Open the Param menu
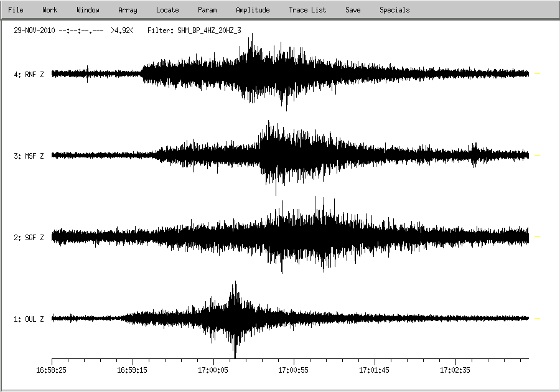This screenshot has width=560, height=392. click(x=207, y=10)
